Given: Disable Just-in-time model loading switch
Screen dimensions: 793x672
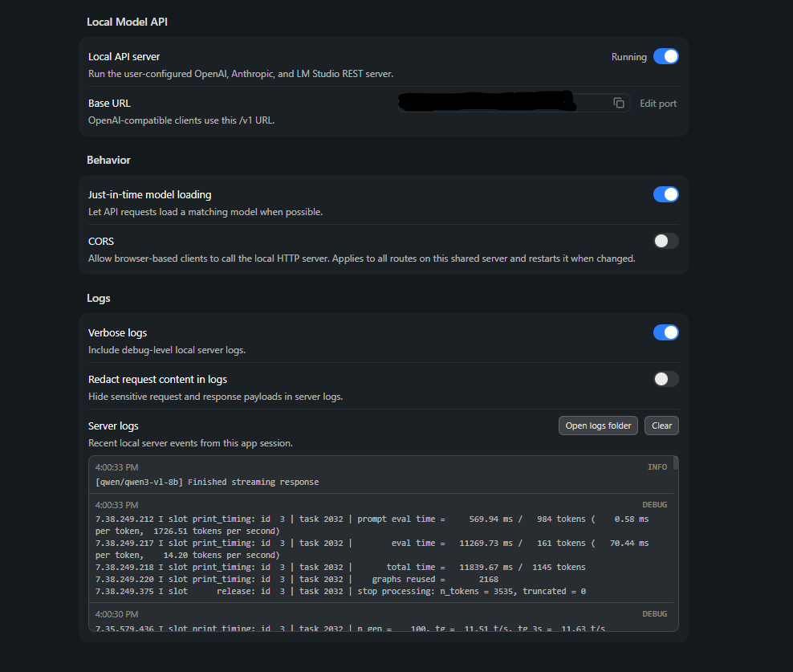Looking at the screenshot, I should coord(665,194).
